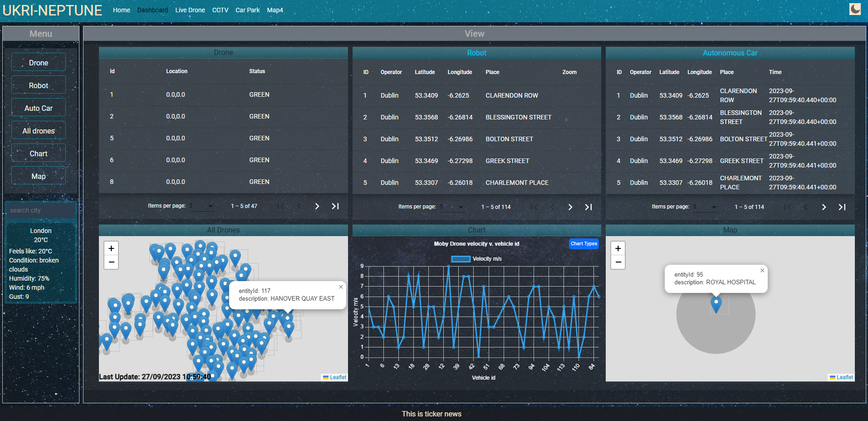
Task: Go to previous page in Drone table
Action: point(299,206)
